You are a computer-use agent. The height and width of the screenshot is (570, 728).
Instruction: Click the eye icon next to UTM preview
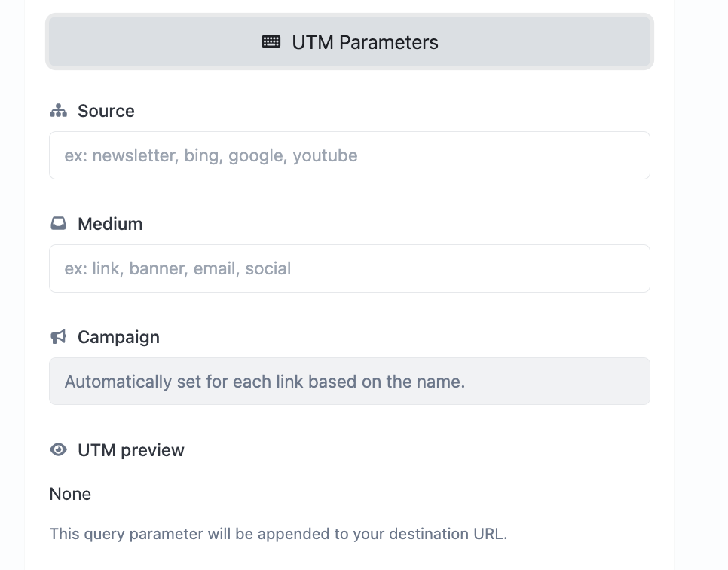click(x=59, y=450)
